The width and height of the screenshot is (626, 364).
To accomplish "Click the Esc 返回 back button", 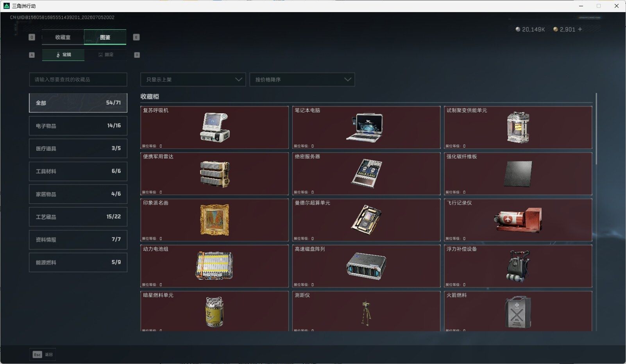I will click(43, 354).
